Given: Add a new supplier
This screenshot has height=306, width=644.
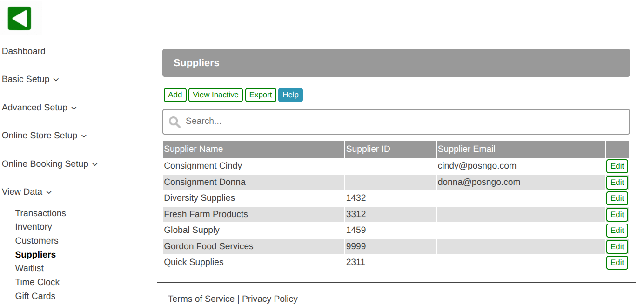Looking at the screenshot, I should [x=175, y=95].
